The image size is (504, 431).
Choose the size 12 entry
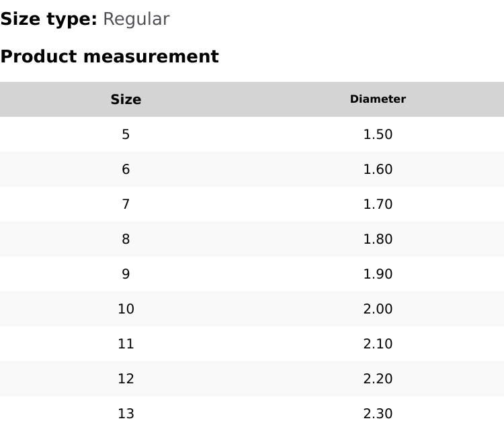click(x=126, y=379)
